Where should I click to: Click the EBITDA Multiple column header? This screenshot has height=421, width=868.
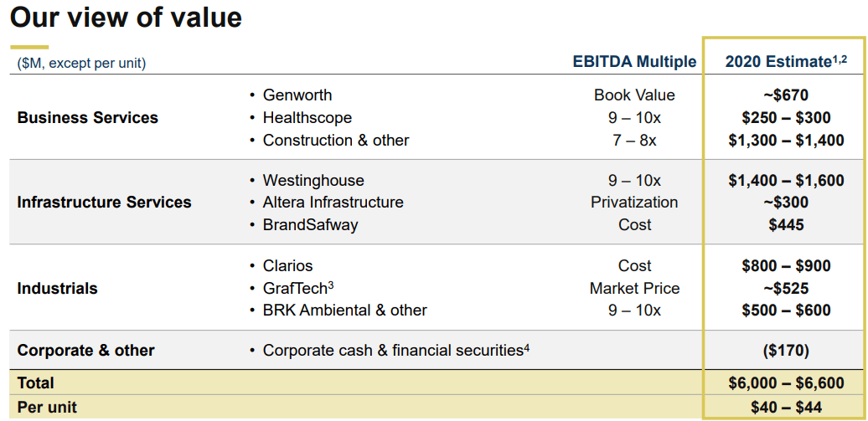[x=634, y=62]
